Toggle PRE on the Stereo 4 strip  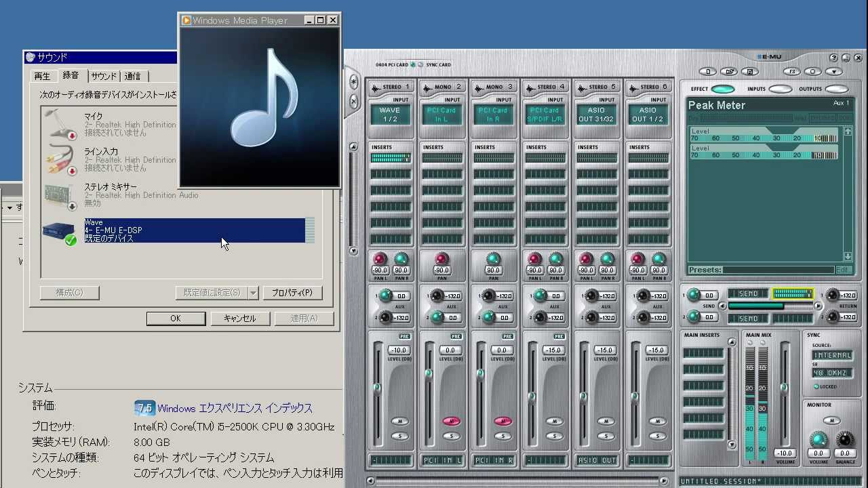pyautogui.click(x=559, y=336)
